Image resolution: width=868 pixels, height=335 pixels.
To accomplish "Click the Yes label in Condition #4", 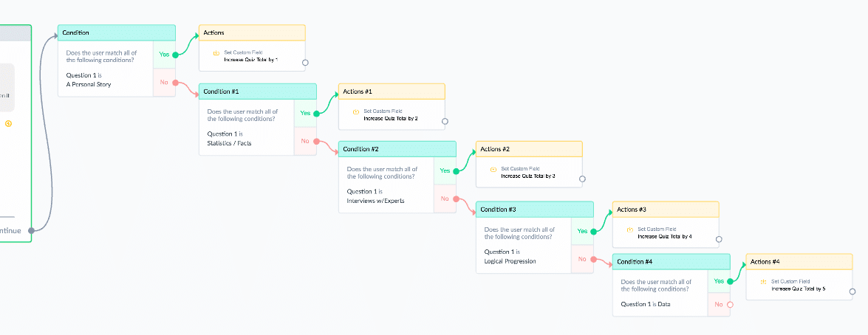I will point(719,281).
